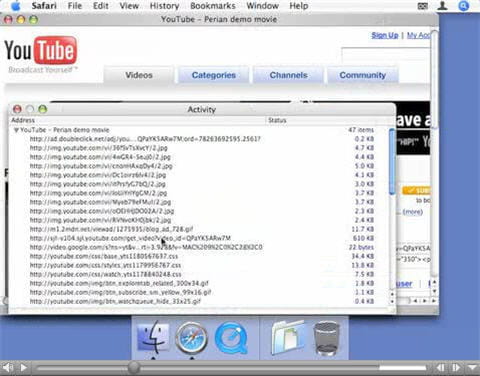Click the Sign Up link
Viewport: 480px width, 376px height.
coord(385,35)
